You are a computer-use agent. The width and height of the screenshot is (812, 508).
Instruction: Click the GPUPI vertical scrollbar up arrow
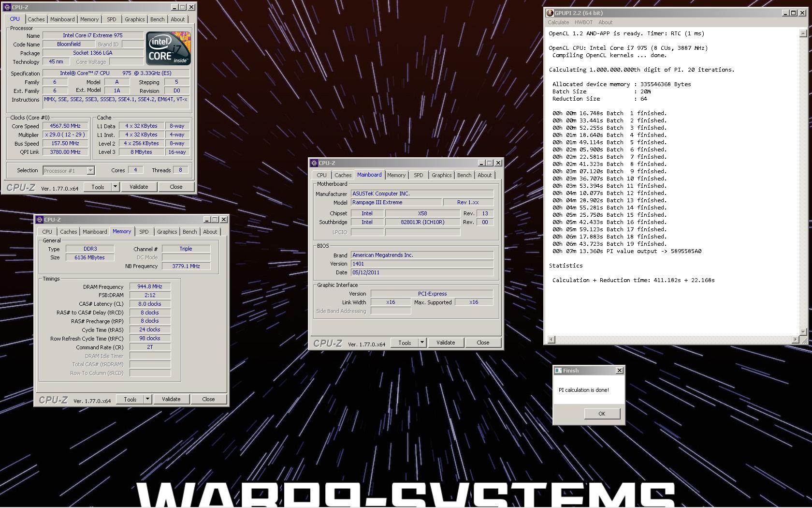click(x=803, y=33)
